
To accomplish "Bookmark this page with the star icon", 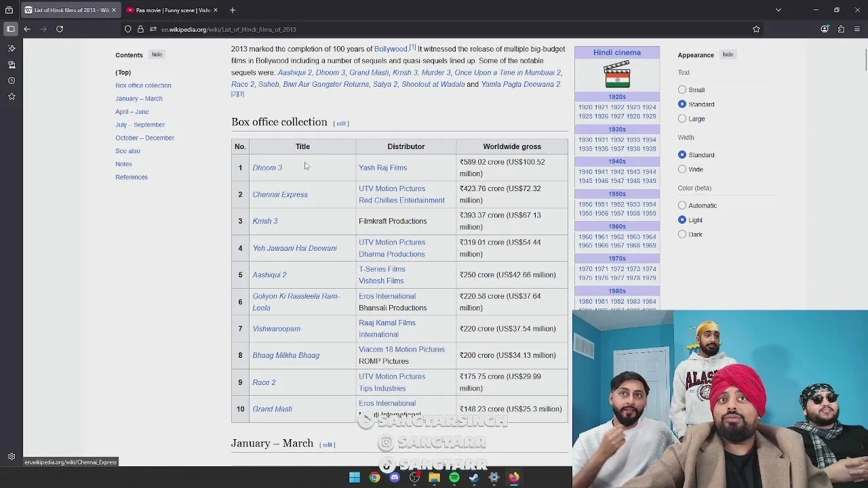I will (x=756, y=29).
